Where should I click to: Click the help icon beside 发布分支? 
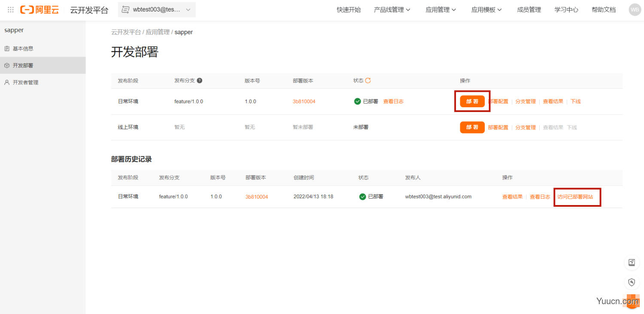[x=200, y=81]
